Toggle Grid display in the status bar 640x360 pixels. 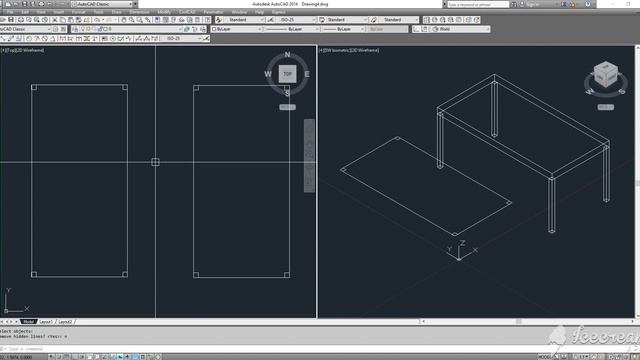point(67,357)
